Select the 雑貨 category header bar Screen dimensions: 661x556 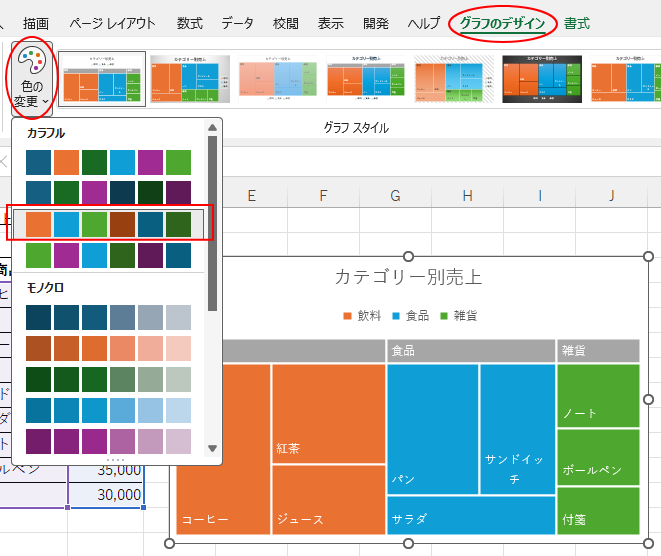tap(598, 351)
